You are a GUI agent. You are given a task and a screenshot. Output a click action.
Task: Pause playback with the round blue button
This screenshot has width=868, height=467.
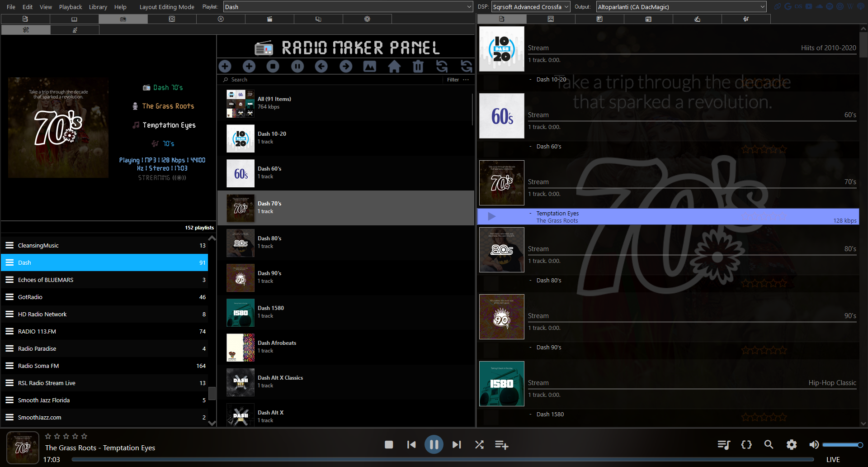click(434, 444)
